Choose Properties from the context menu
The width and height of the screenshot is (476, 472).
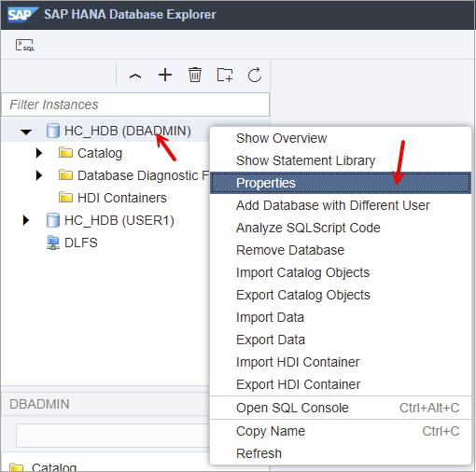point(341,183)
